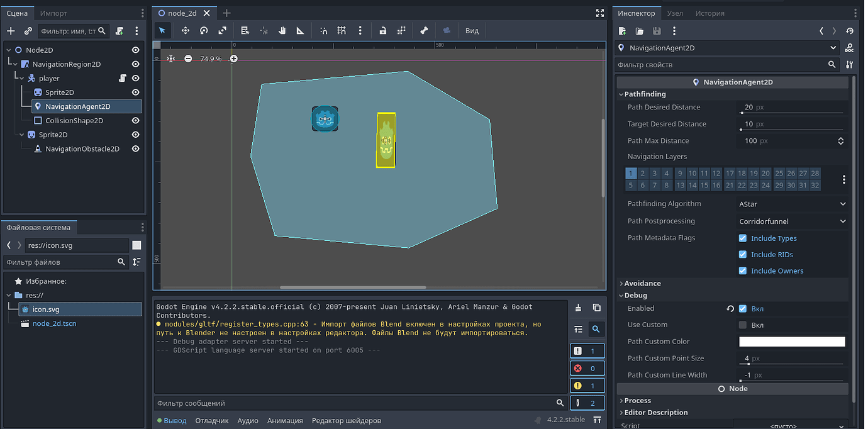The image size is (868, 429).
Task: Switch to the Импорт tab
Action: [53, 13]
